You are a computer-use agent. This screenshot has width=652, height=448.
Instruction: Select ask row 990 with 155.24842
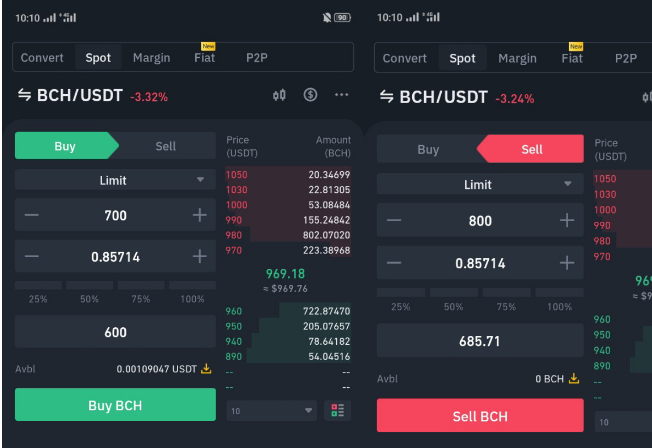click(x=288, y=220)
